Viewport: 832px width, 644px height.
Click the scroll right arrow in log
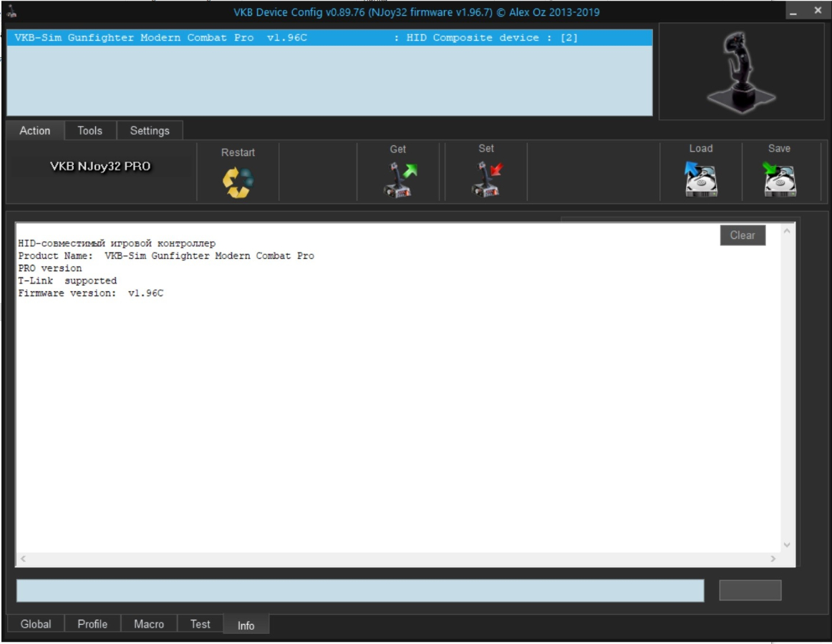(x=773, y=559)
